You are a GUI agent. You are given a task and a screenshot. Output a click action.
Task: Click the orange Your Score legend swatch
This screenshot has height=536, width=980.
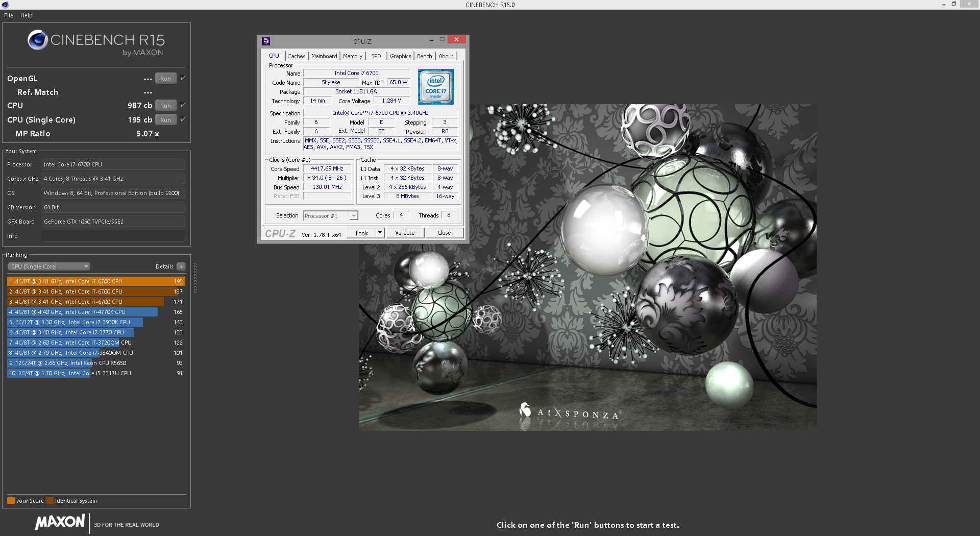(x=11, y=500)
